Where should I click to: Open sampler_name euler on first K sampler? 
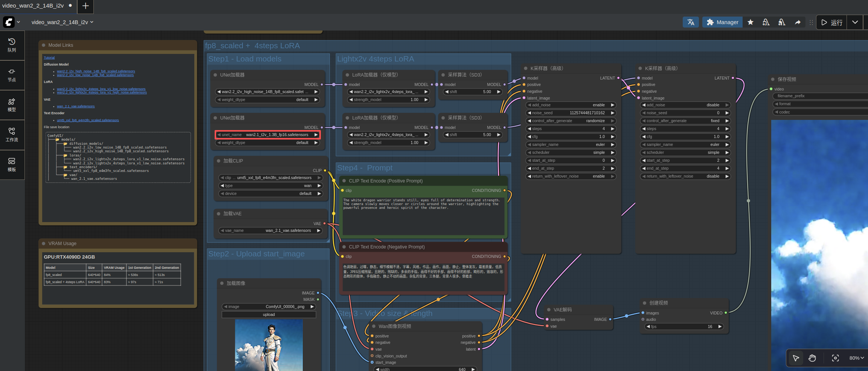[571, 145]
